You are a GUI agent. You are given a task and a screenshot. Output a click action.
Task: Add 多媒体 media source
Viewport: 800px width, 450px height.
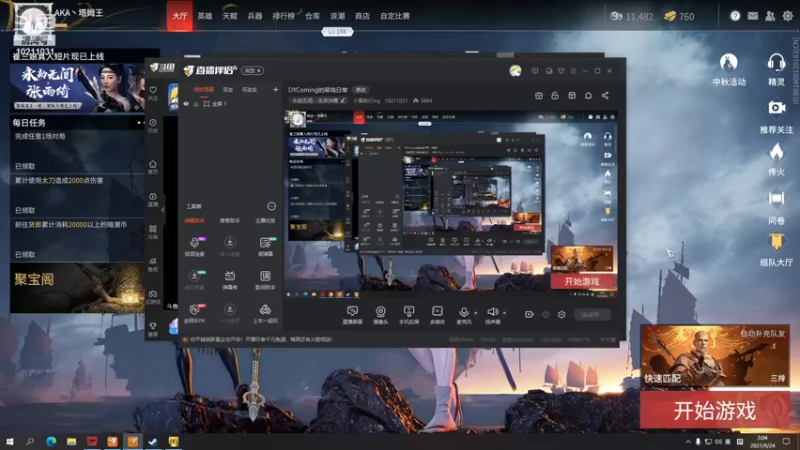coord(437,315)
